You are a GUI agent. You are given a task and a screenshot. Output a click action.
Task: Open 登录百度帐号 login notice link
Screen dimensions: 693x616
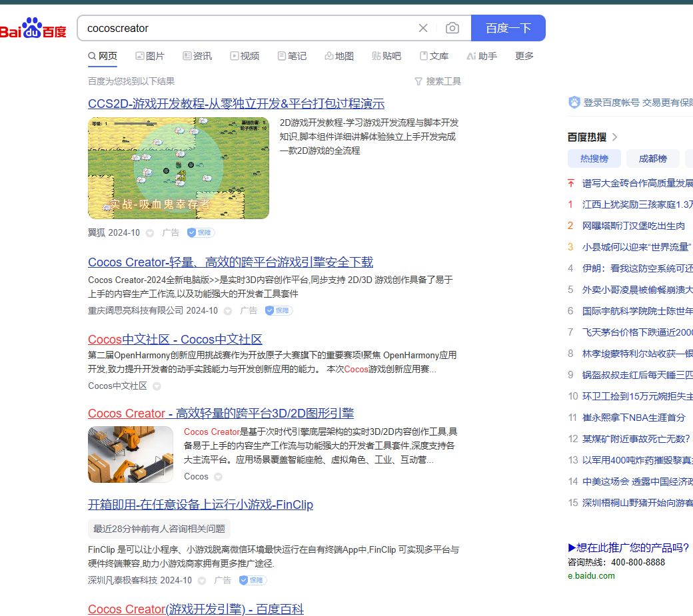click(638, 103)
